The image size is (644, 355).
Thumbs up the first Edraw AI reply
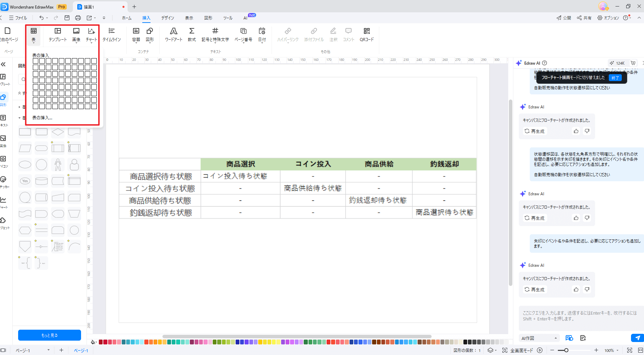(x=576, y=131)
